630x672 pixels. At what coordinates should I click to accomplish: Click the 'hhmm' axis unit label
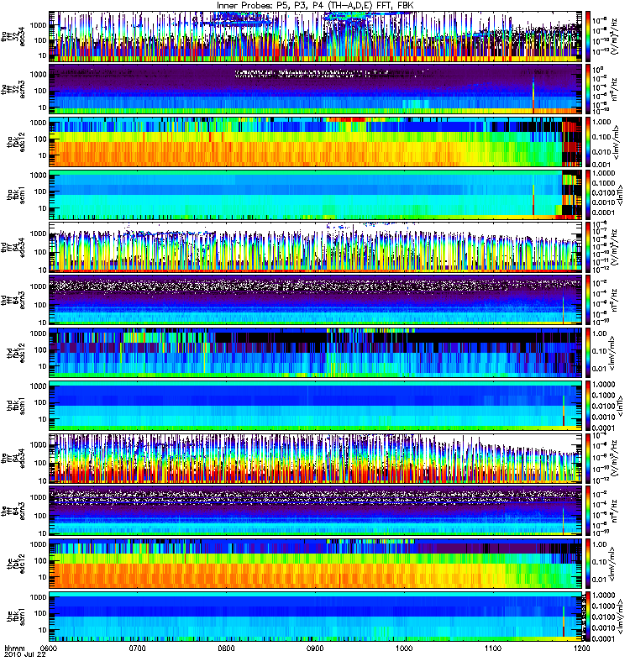point(15,648)
